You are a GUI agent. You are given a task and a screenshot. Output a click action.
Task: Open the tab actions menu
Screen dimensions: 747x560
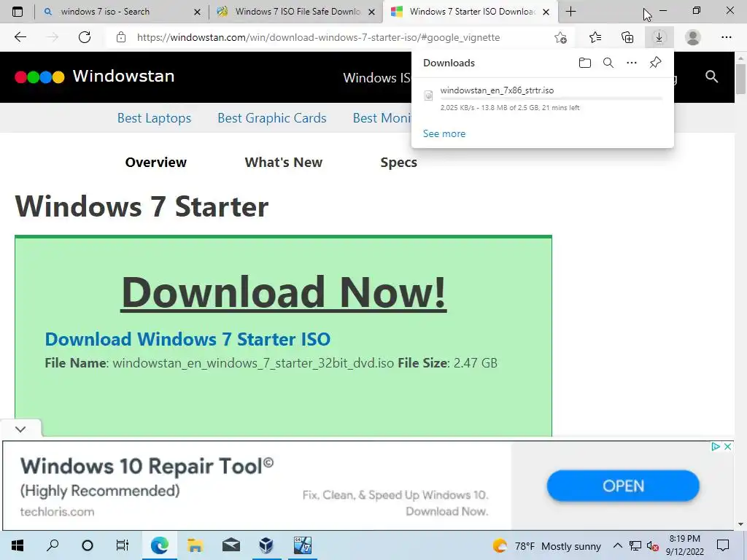(x=18, y=12)
